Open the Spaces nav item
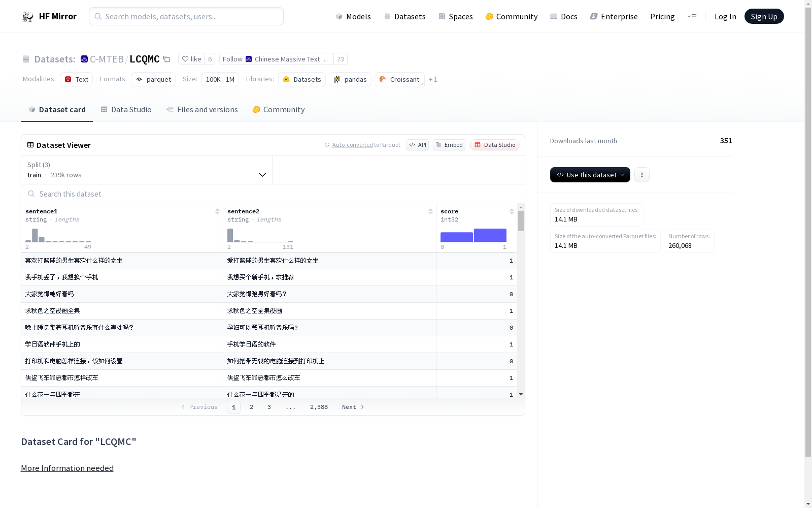Screen dimensions: 812x508 coord(456,16)
